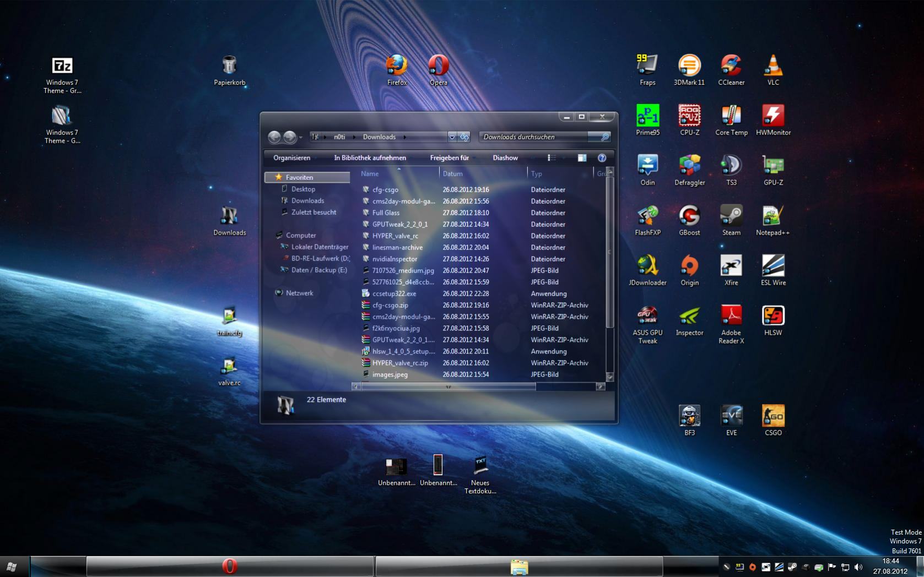Select the Xfire desktop icon
The height and width of the screenshot is (577, 924).
pyautogui.click(x=731, y=270)
